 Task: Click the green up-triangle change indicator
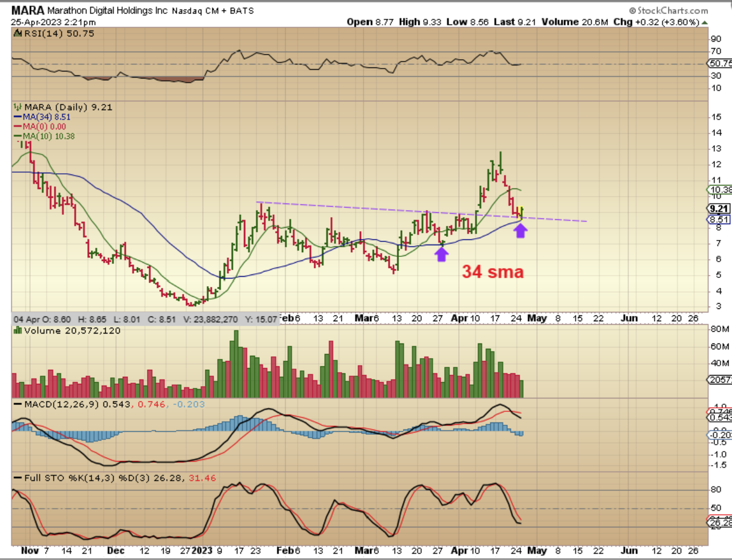click(x=704, y=22)
